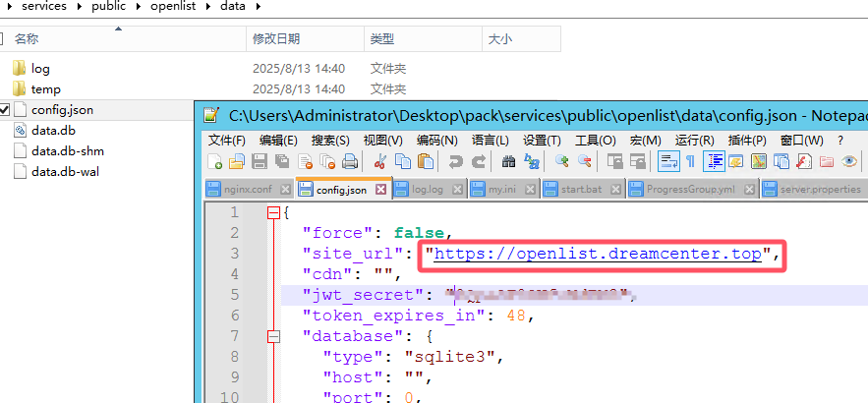The height and width of the screenshot is (403, 868).
Task: Select the data.db-wal file
Action: [65, 171]
